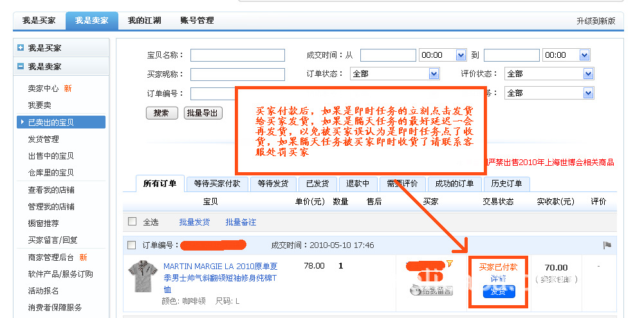The image size is (644, 318).
Task: Select the 需要评价 tab
Action: (402, 184)
